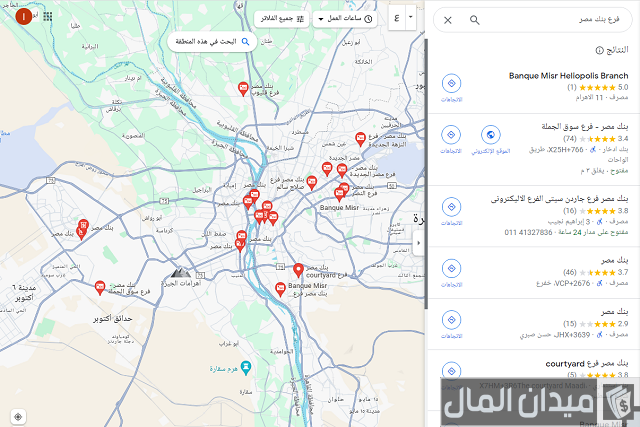
Task: Click the أبو رواش map label
Action: 152,218
